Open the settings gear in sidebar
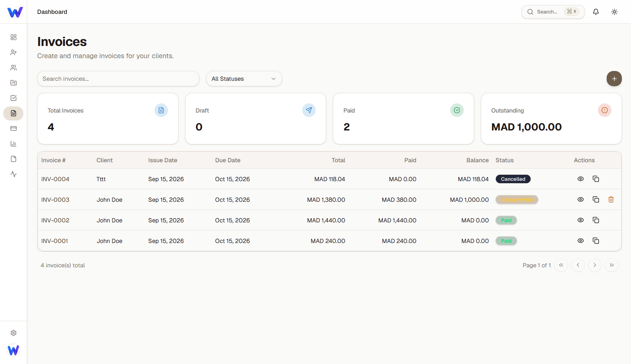Image resolution: width=631 pixels, height=364 pixels. [14, 333]
